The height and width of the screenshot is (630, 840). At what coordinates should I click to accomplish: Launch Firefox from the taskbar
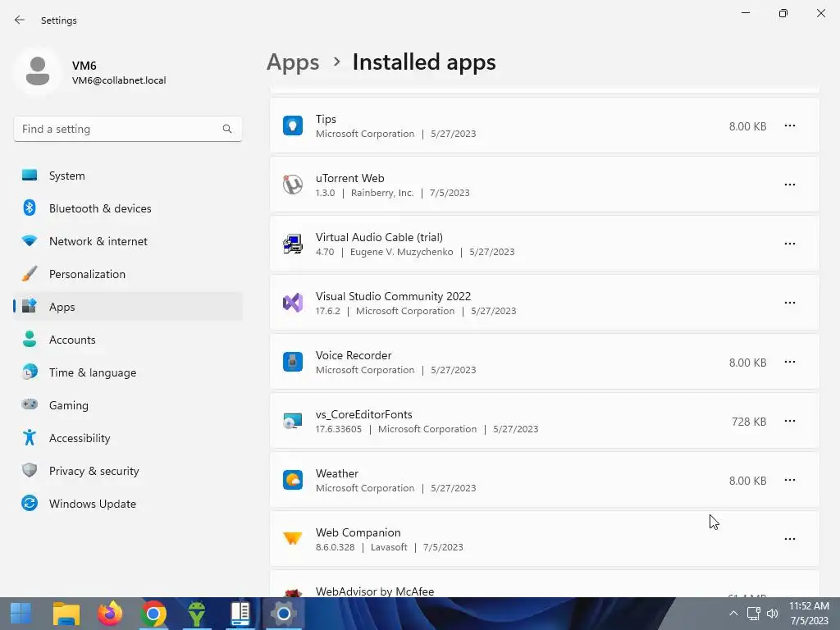pos(110,614)
